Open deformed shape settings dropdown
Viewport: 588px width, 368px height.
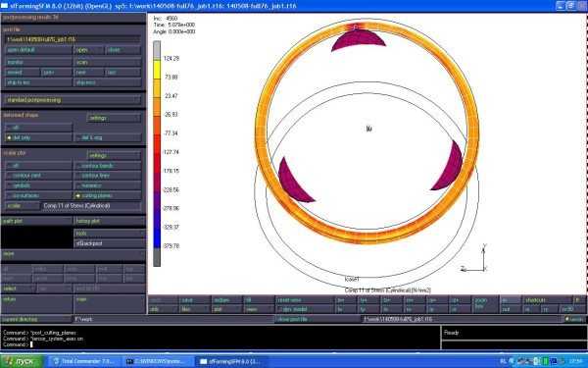click(114, 118)
